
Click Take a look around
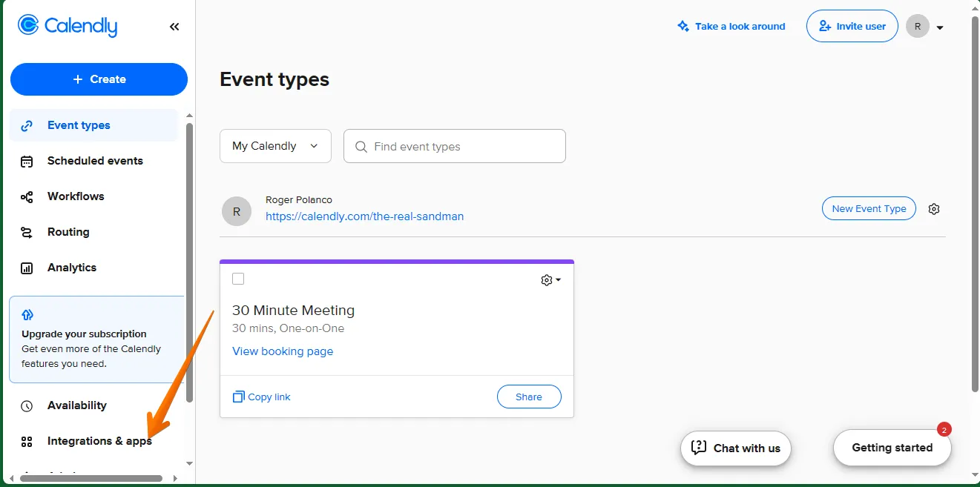click(731, 26)
